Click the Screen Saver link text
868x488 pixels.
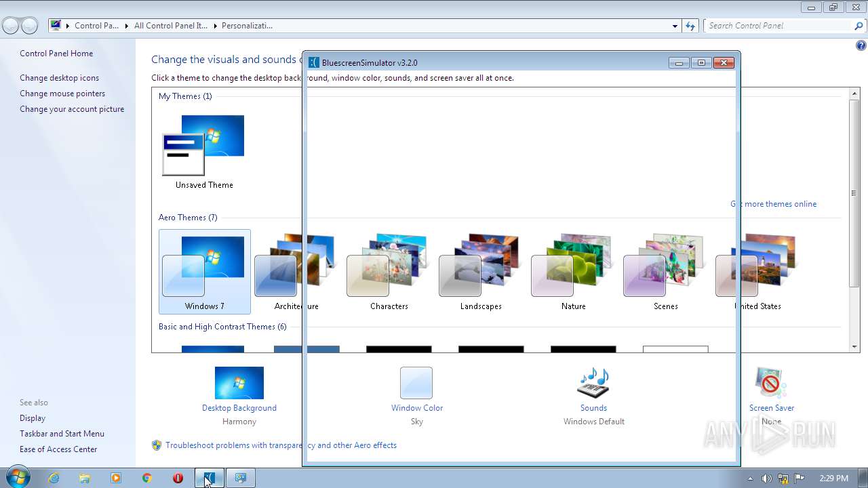(772, 408)
